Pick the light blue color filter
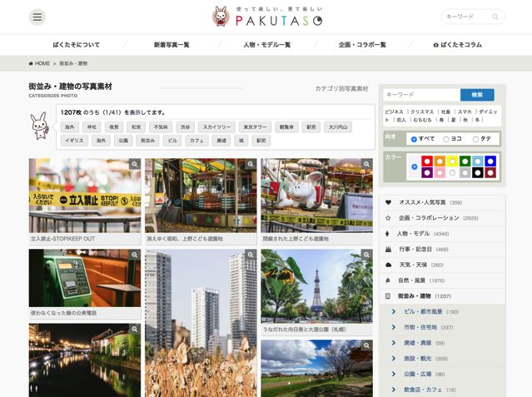The width and height of the screenshot is (532, 397). 478,161
